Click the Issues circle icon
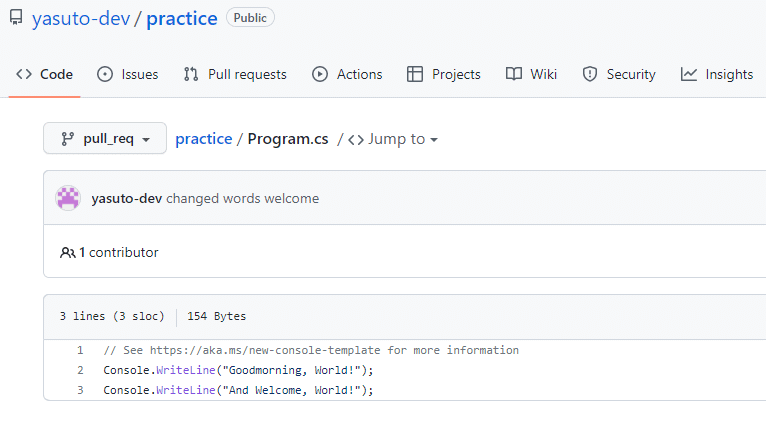The height and width of the screenshot is (433, 766). [x=105, y=74]
